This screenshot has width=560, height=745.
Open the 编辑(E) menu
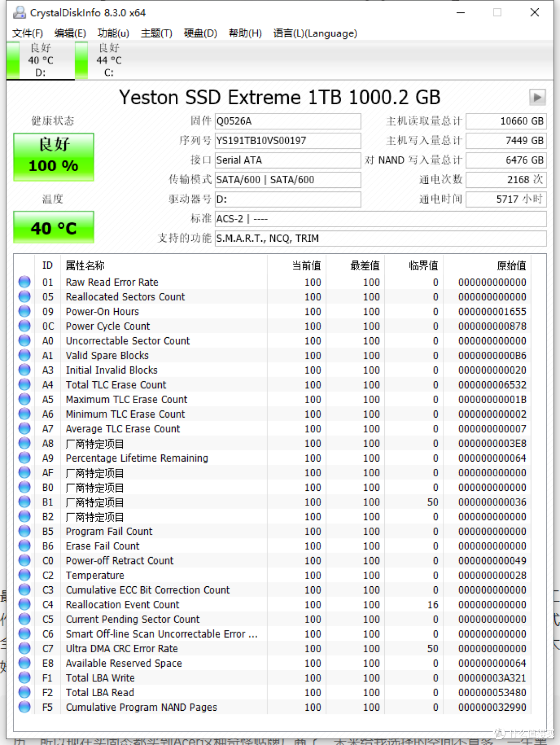(70, 33)
